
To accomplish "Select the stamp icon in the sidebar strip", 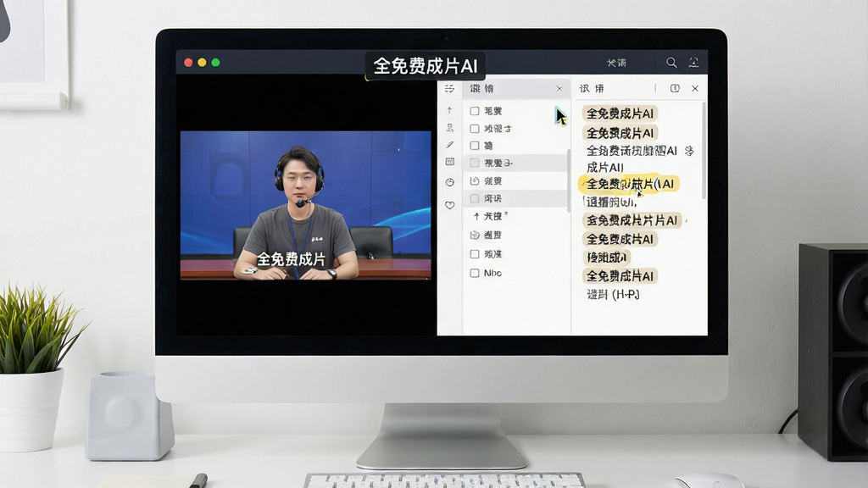I will click(449, 127).
